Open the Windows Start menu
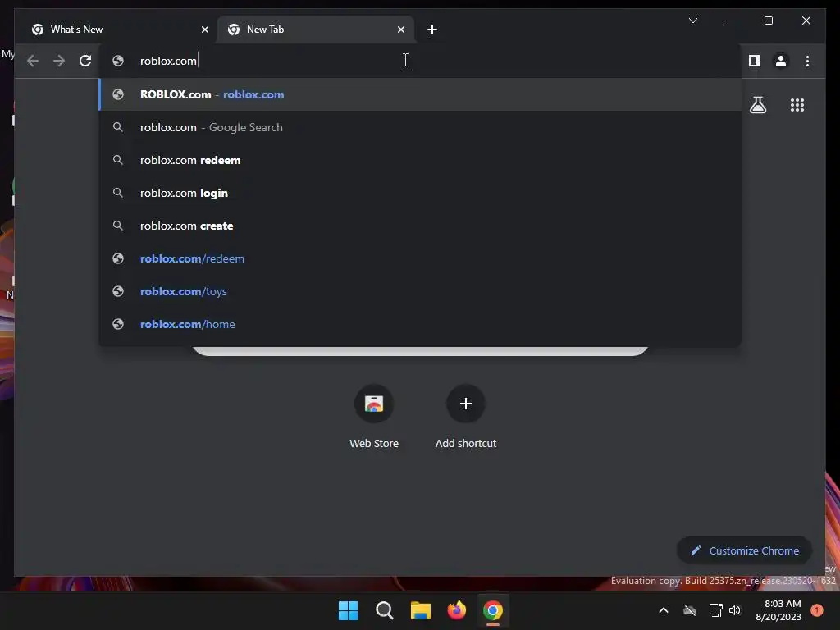This screenshot has height=630, width=840. click(348, 610)
